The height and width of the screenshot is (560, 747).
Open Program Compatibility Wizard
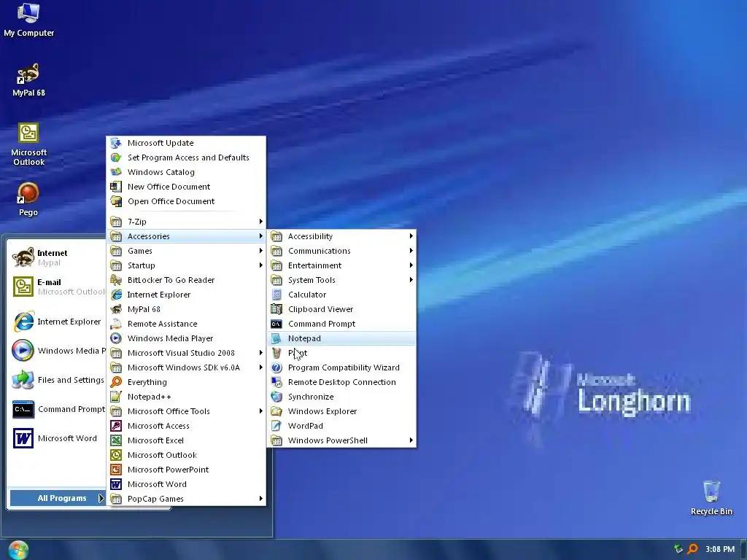(341, 367)
